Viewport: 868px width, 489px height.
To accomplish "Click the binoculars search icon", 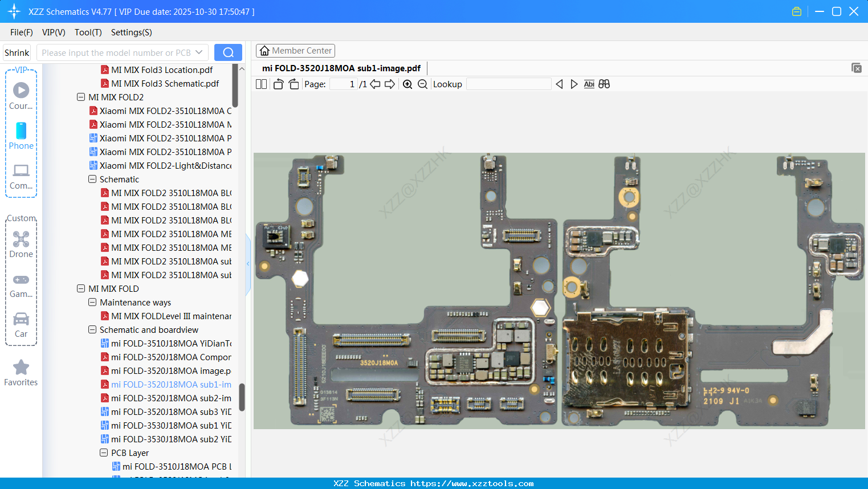I will 604,84.
